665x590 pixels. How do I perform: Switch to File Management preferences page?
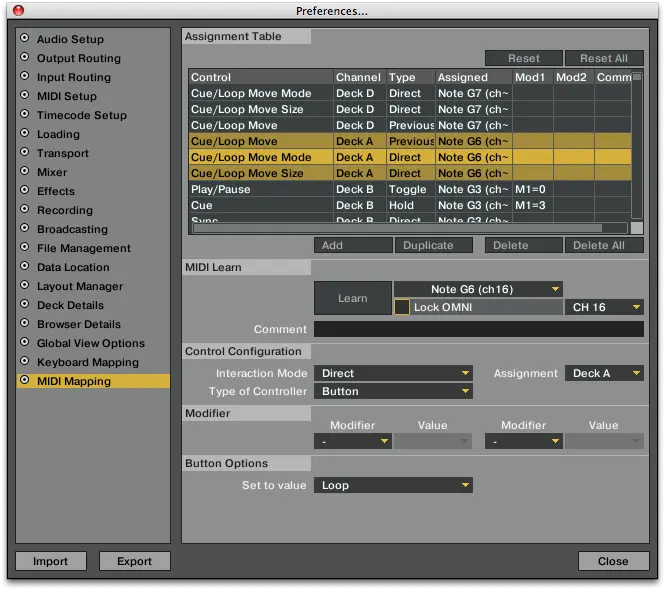coord(84,248)
